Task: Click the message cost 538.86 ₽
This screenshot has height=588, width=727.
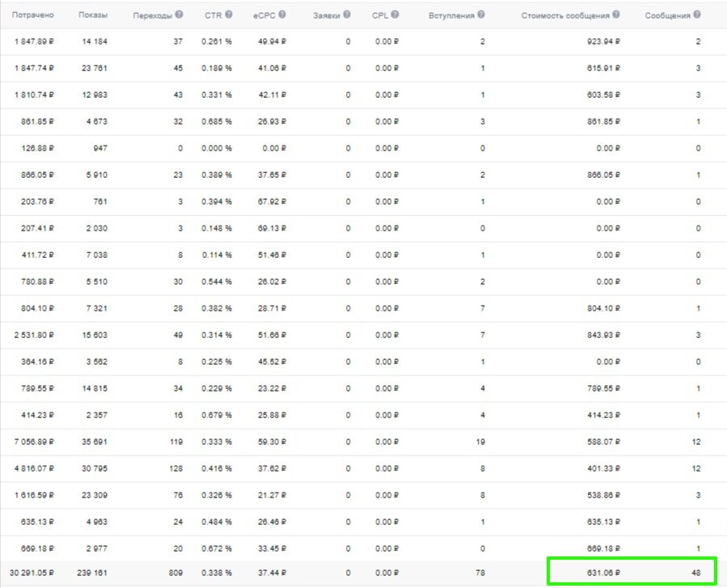Action: 603,495
